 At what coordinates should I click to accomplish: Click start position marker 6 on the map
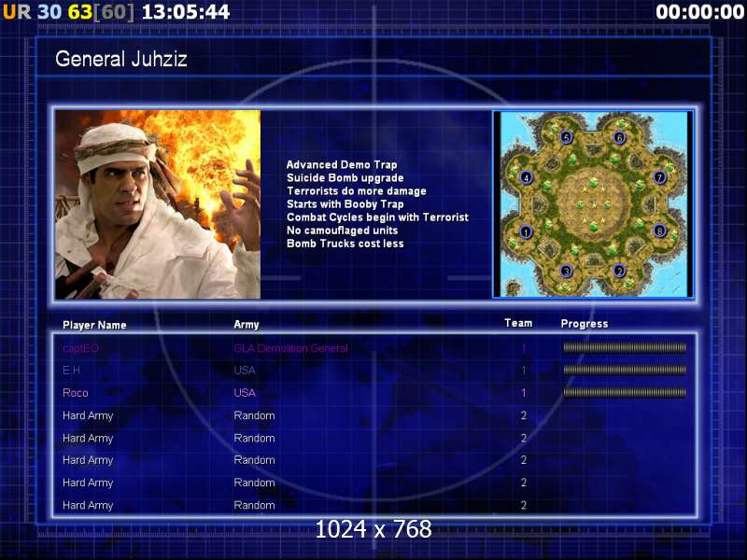619,137
